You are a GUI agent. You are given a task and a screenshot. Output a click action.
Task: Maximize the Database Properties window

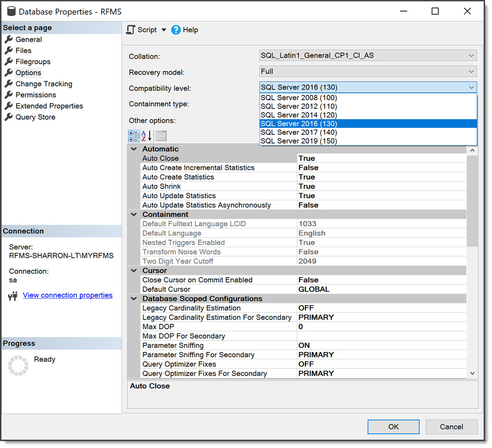(435, 11)
